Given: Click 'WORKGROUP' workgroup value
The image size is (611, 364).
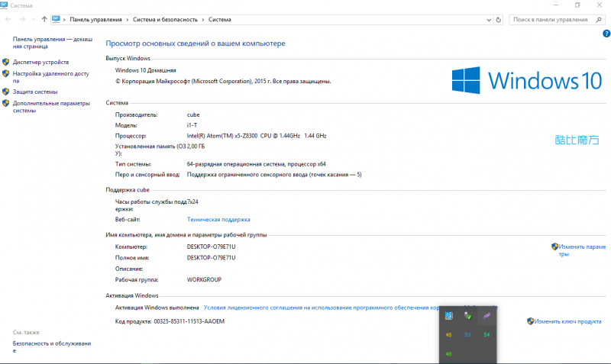Looking at the screenshot, I should pyautogui.click(x=204, y=279).
